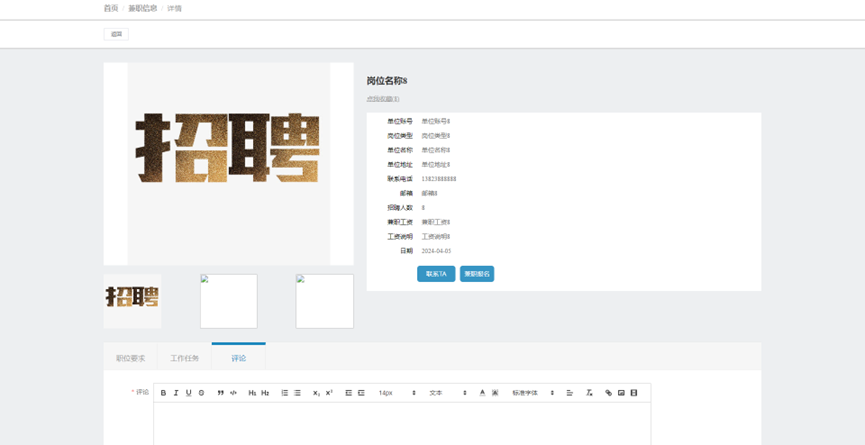Click the 单位地址8 value
Viewport: 865px width, 445px height.
coord(436,164)
